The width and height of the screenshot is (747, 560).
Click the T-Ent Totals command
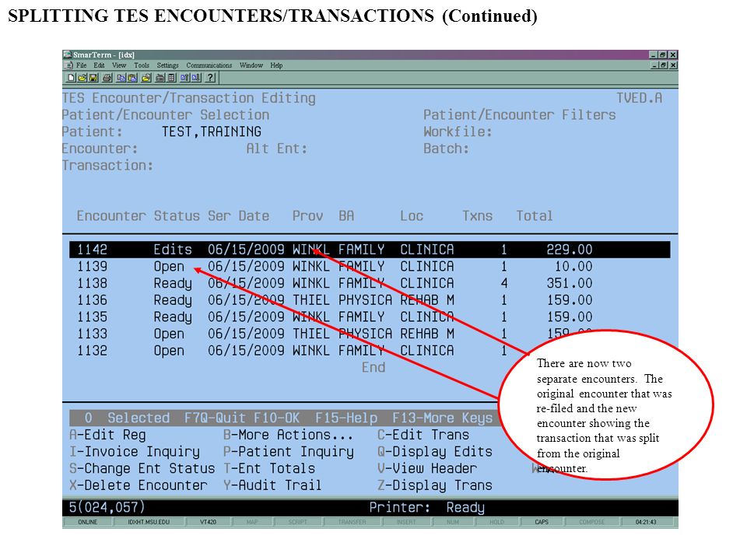pos(270,468)
